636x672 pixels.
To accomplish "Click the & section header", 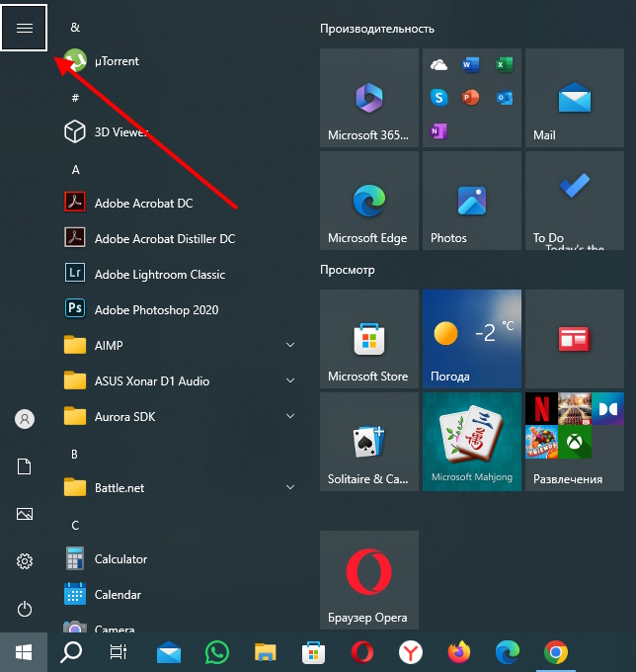I will [75, 28].
